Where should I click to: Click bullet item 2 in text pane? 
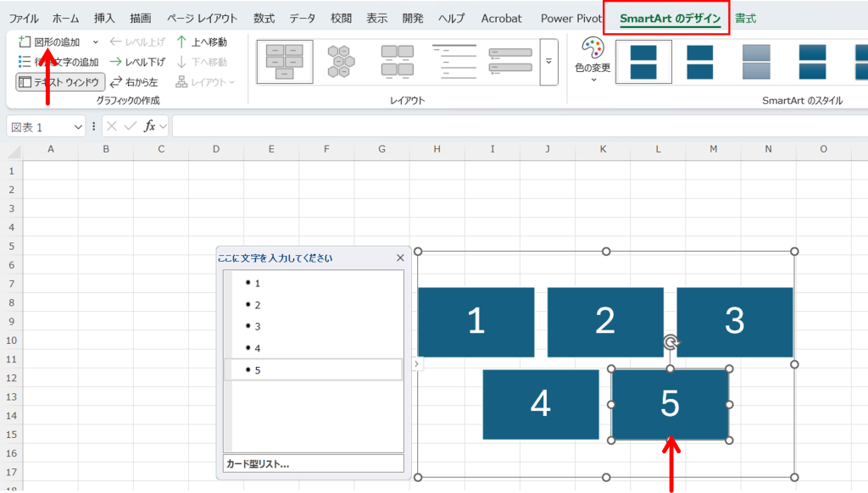(258, 305)
